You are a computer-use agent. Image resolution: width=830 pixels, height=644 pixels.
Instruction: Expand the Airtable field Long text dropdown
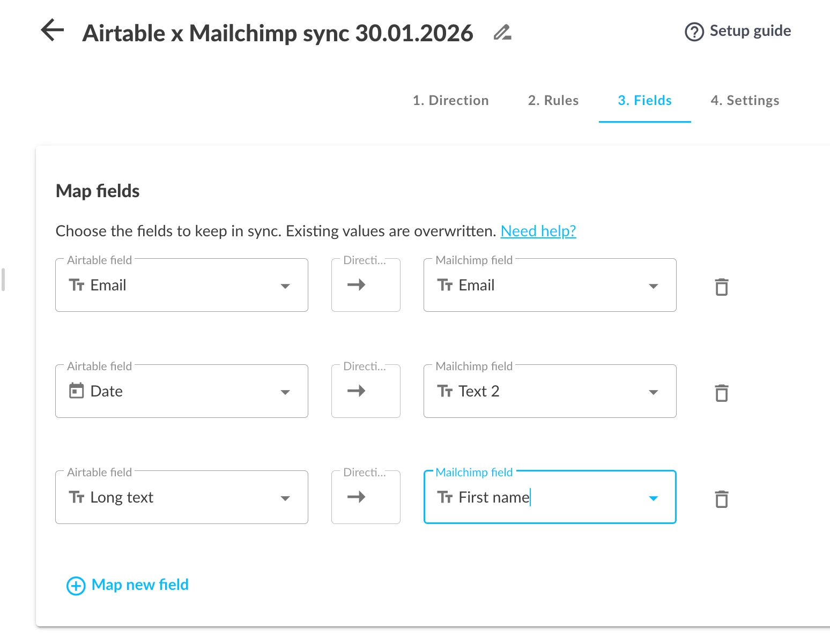[x=285, y=498]
